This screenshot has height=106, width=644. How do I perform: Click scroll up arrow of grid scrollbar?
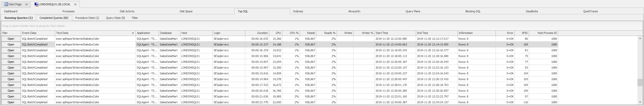point(640,38)
